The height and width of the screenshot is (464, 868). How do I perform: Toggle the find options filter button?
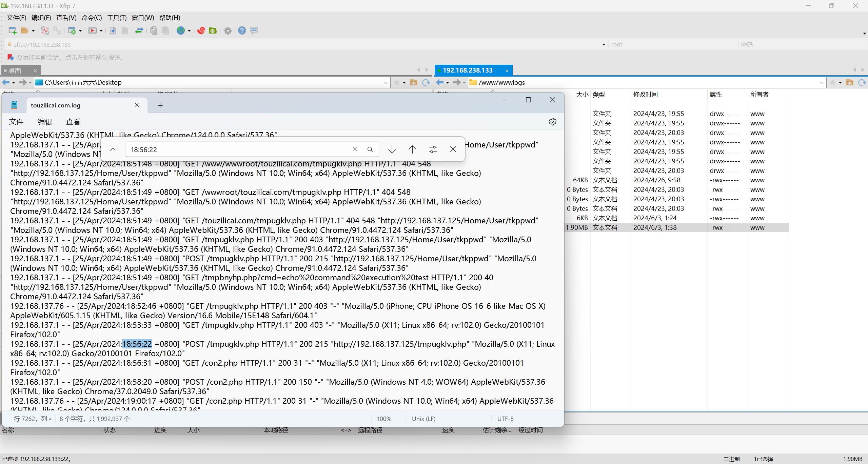click(x=433, y=149)
